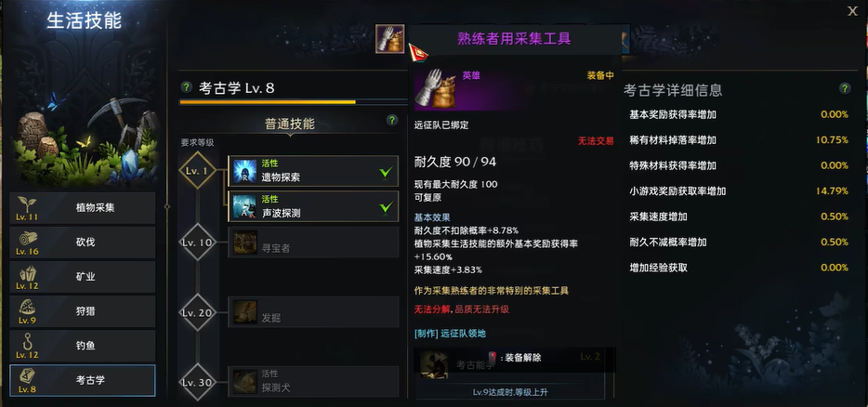Select the 砍伐 life skill tab

[83, 243]
